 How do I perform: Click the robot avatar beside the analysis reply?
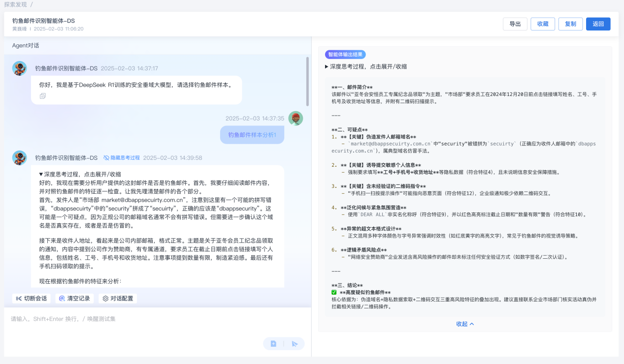[20, 158]
